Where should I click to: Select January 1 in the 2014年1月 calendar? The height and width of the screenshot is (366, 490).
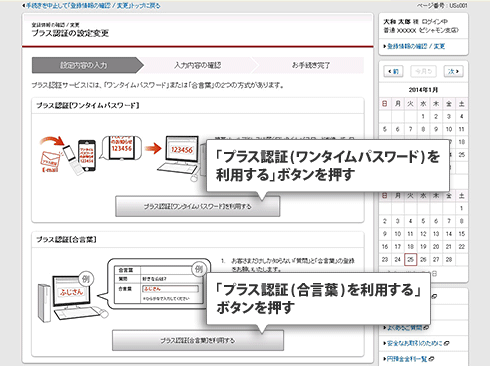point(423,116)
